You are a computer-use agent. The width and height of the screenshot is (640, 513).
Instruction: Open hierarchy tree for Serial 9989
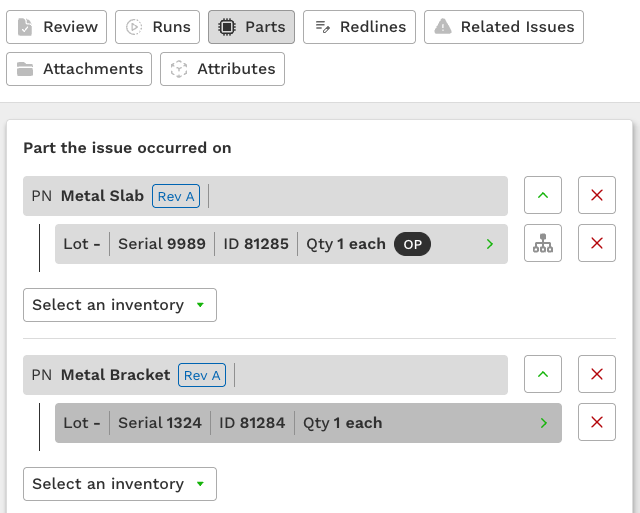tap(543, 243)
